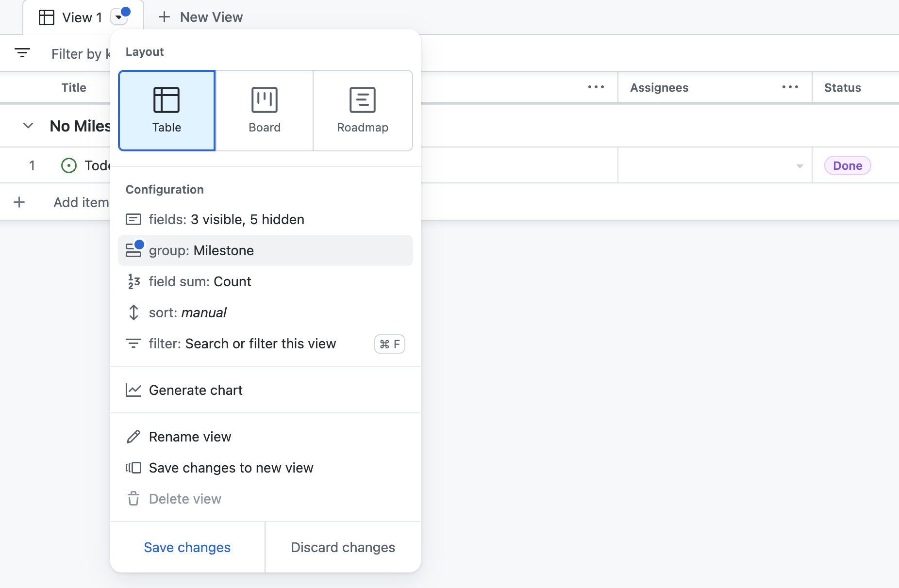Click Generate chart
The height and width of the screenshot is (588, 899).
click(265, 390)
